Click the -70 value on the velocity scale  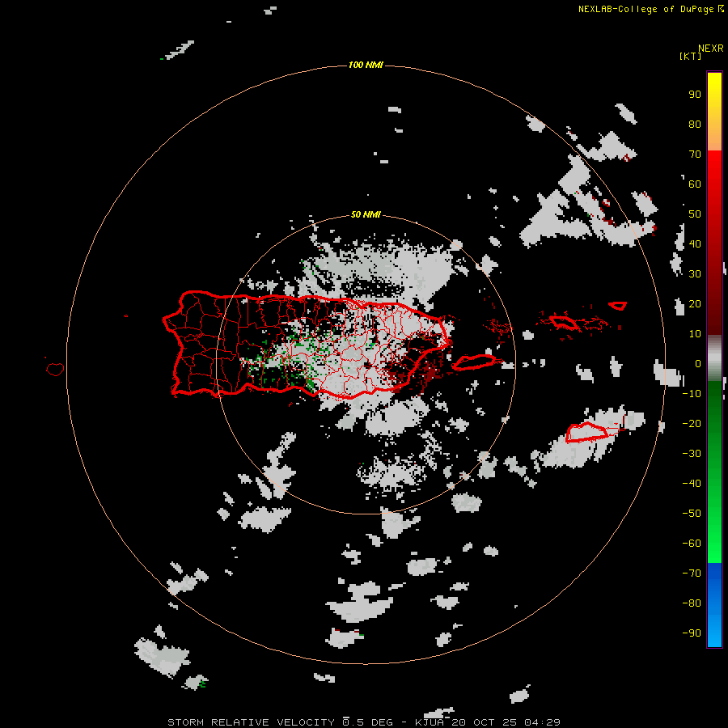coord(692,573)
